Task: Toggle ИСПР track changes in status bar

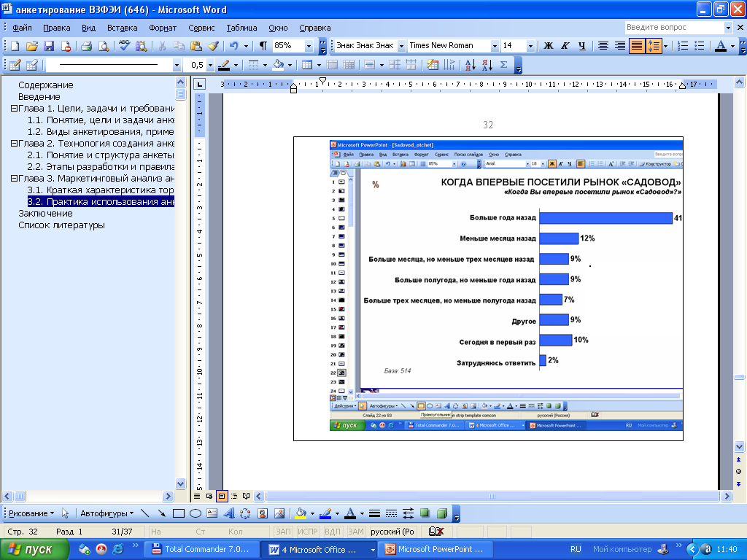Action: pos(308,532)
